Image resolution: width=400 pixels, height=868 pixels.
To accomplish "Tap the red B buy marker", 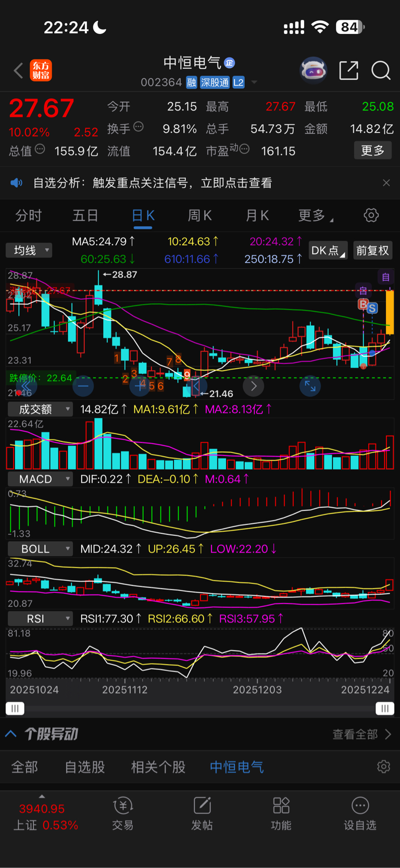I will click(x=363, y=304).
